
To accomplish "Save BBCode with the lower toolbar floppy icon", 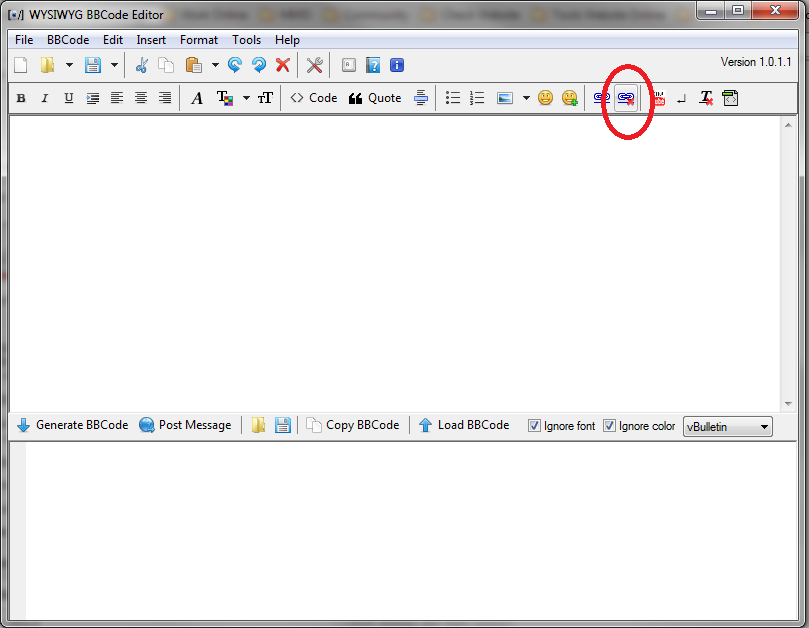I will [x=283, y=425].
